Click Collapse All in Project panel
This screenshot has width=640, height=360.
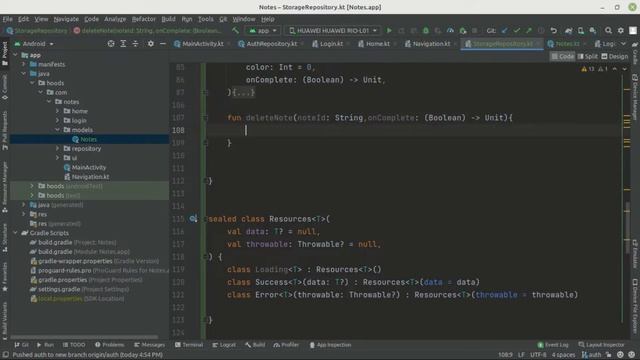point(135,44)
